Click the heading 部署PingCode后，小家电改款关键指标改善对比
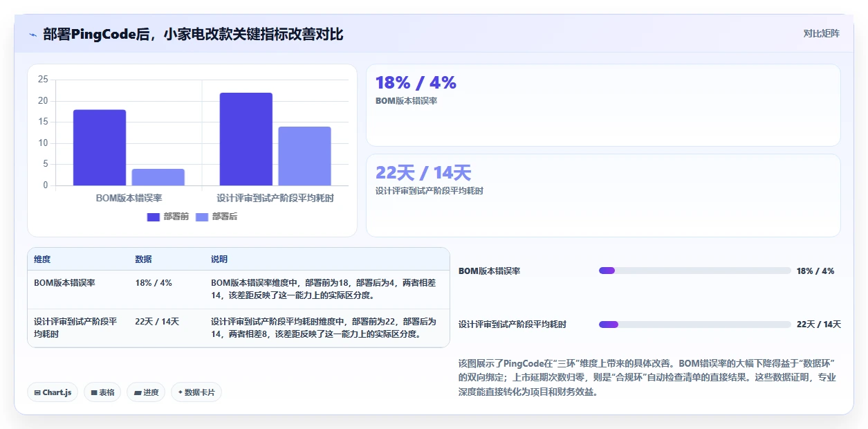Screen dimensions: 868x429 coord(193,35)
